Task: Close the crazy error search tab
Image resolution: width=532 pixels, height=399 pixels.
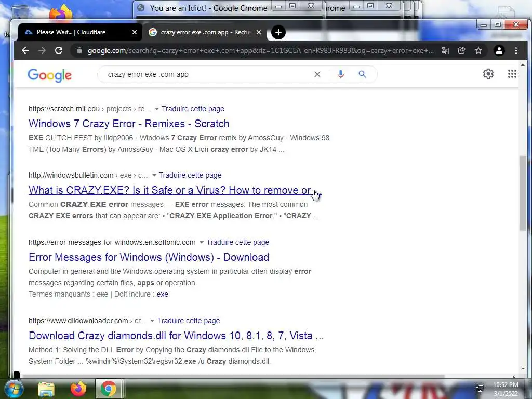Action: [x=259, y=32]
